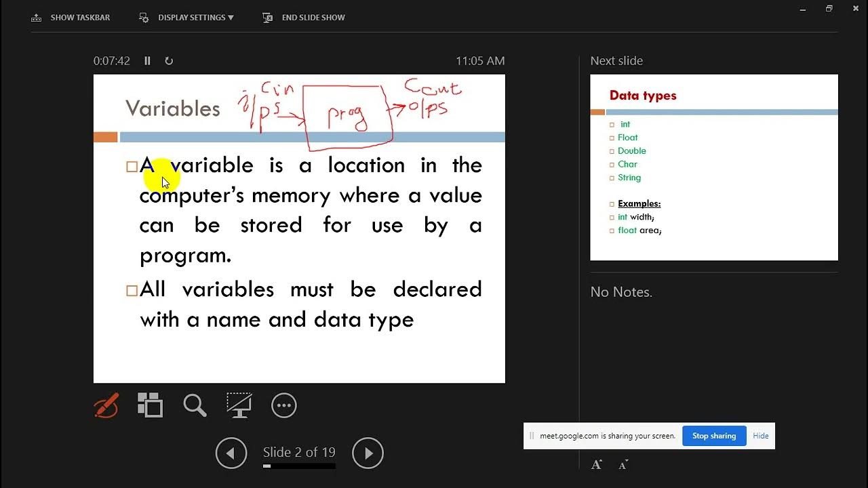Pause the presentation timer
The height and width of the screenshot is (488, 868).
tap(147, 61)
